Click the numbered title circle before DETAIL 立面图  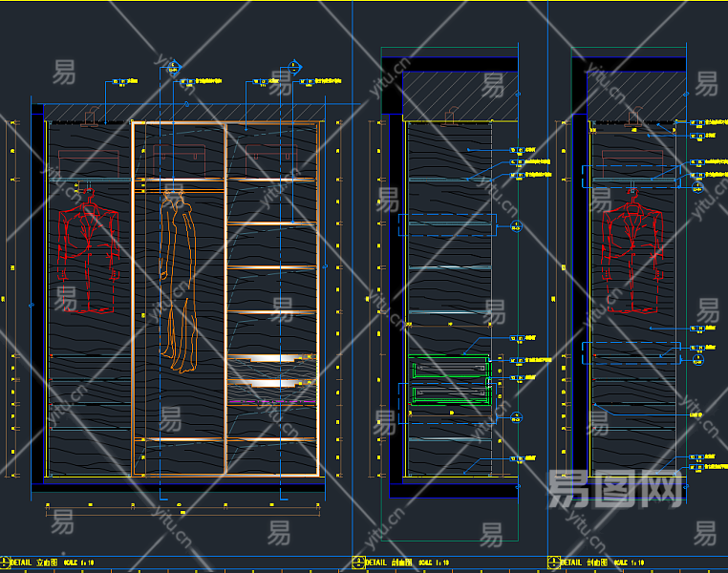[x=5, y=562]
